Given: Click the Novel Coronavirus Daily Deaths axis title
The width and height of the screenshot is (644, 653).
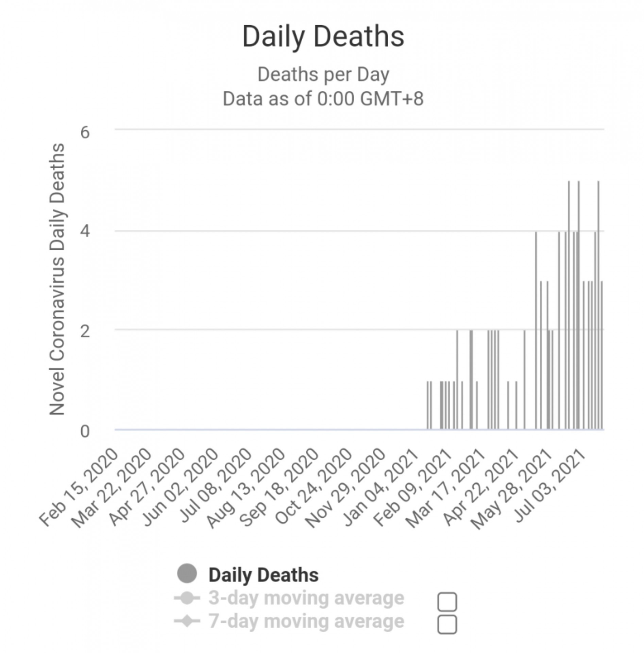Looking at the screenshot, I should 57,279.
